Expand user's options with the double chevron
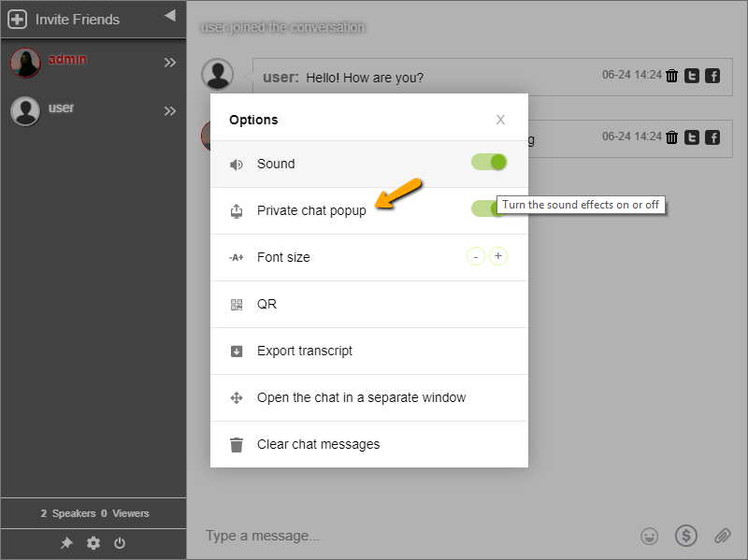 pyautogui.click(x=171, y=109)
